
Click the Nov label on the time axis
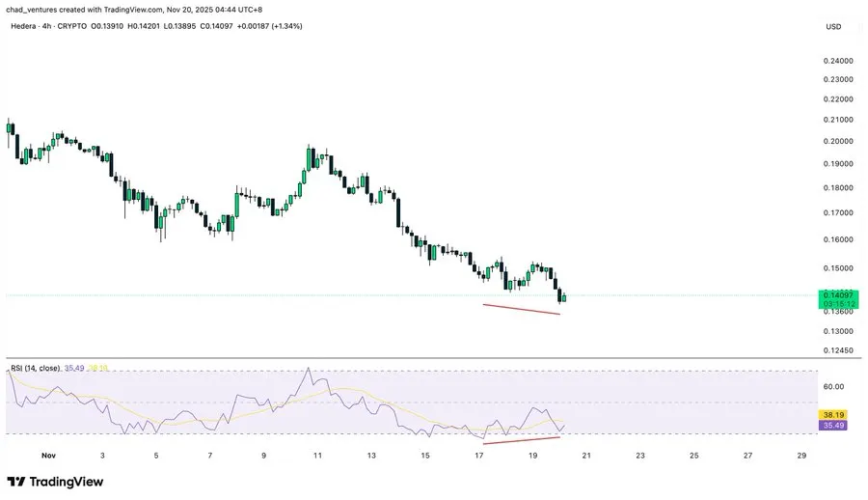tap(49, 456)
